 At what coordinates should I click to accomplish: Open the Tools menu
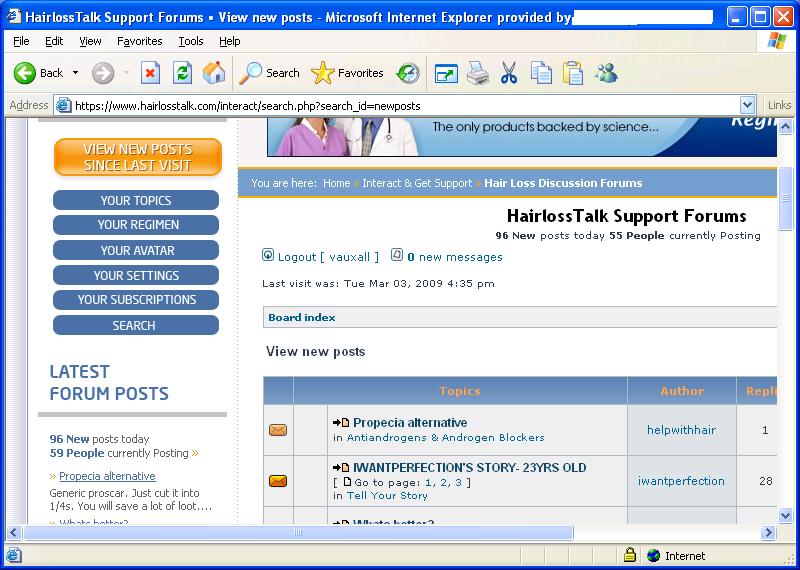[190, 41]
